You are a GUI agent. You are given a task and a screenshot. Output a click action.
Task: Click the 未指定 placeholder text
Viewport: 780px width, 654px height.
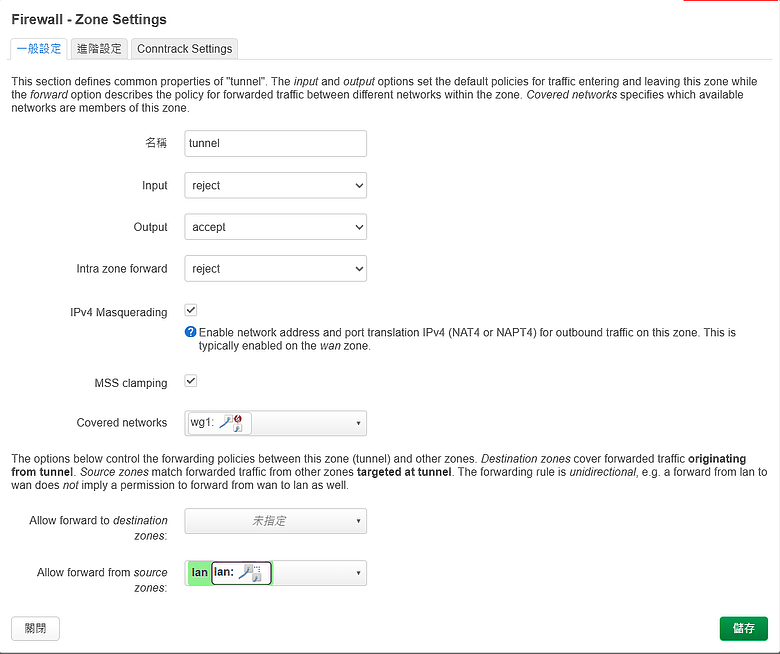269,521
